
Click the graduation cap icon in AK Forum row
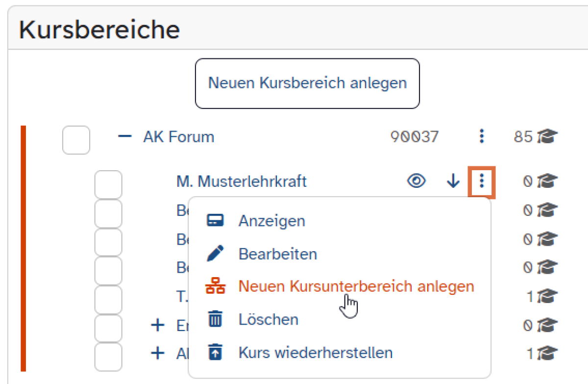[547, 136]
